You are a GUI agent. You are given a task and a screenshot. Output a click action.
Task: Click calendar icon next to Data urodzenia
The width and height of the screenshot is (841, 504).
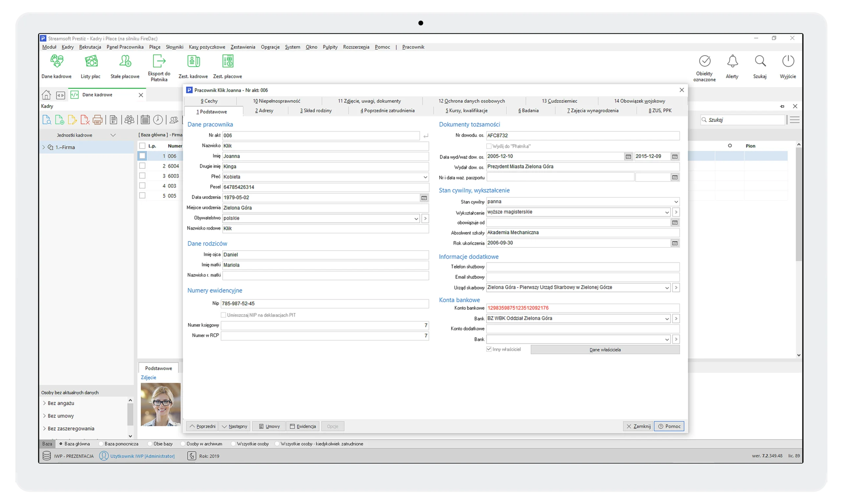pos(424,198)
